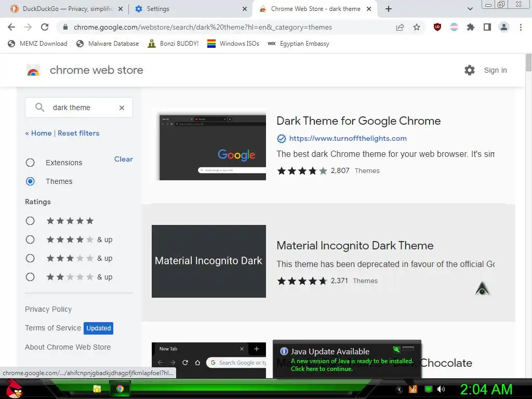Select the five stars rating filter
Viewport: 532px width, 399px height.
tap(30, 221)
